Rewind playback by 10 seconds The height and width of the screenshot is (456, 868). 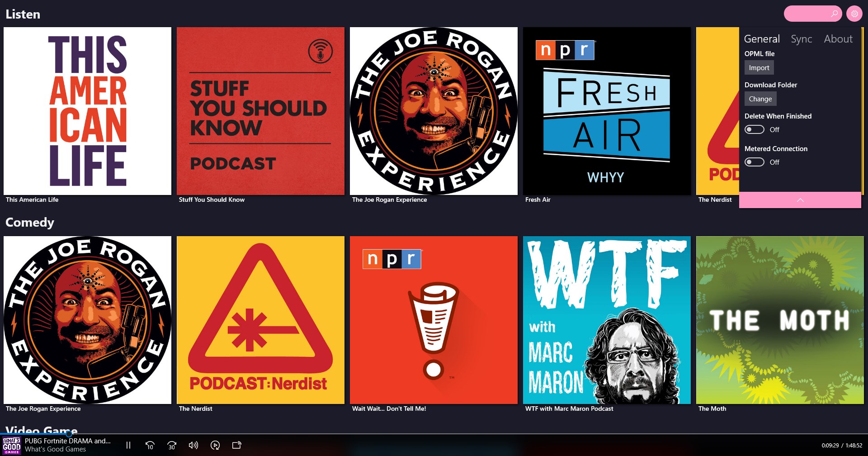point(150,445)
